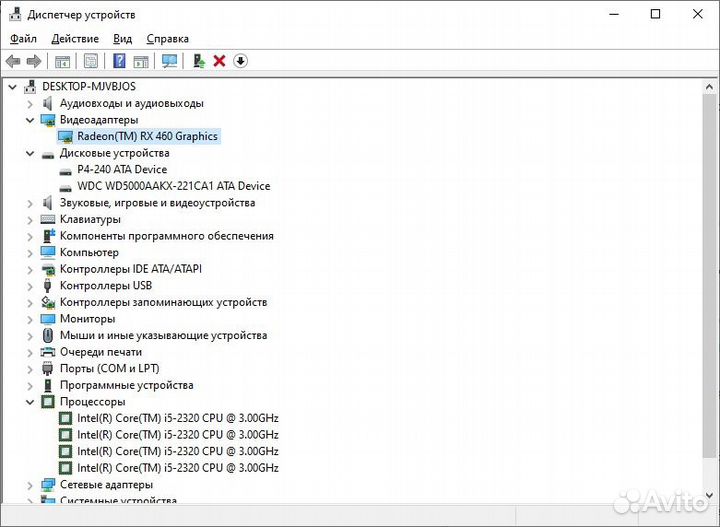Viewport: 720px width, 527px height.
Task: Select P4-240 ATA Device
Action: coord(122,169)
